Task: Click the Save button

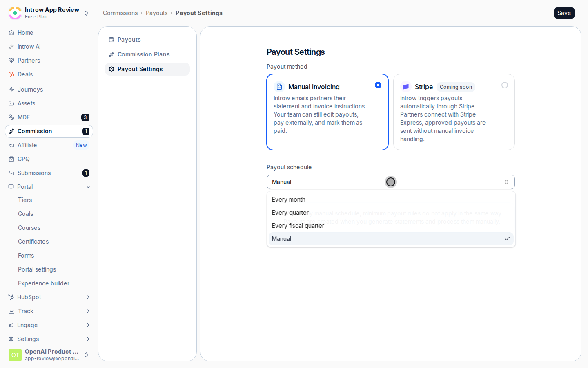Action: point(564,13)
